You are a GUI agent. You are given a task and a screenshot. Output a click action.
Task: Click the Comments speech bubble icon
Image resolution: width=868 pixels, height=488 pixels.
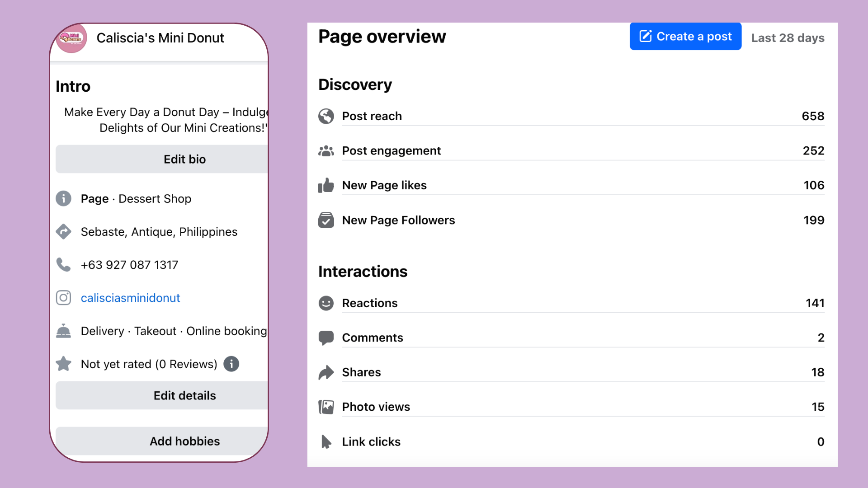click(x=326, y=338)
